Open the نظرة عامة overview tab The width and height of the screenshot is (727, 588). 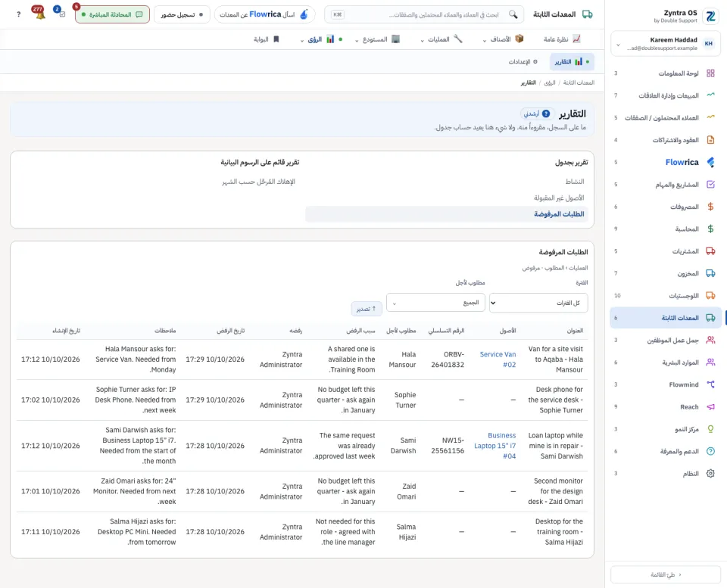562,39
